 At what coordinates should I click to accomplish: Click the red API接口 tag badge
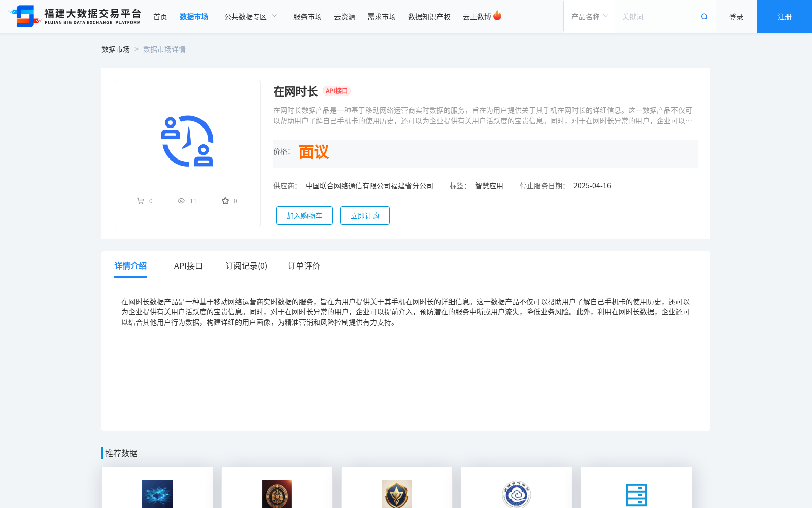point(337,91)
